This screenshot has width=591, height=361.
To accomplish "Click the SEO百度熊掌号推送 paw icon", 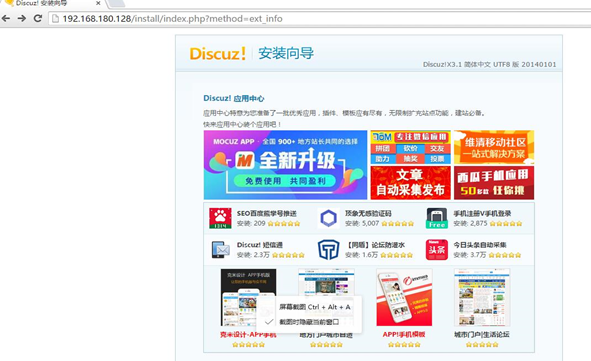I will tap(220, 218).
